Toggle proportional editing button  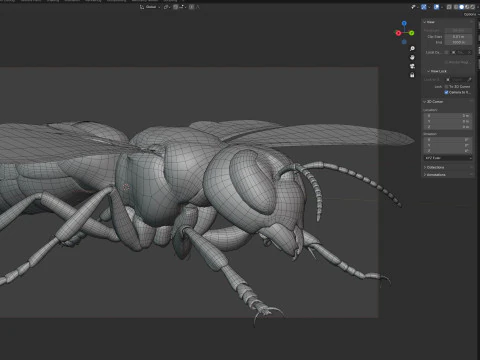pyautogui.click(x=191, y=7)
